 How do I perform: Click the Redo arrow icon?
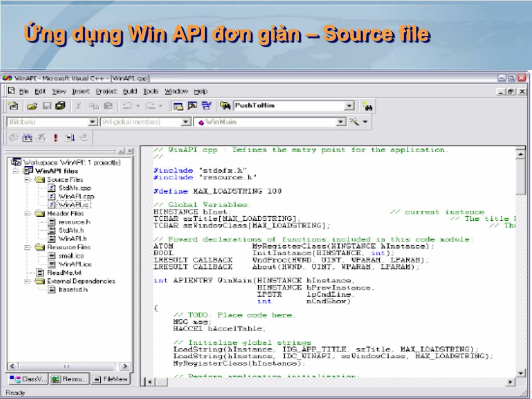(x=150, y=106)
